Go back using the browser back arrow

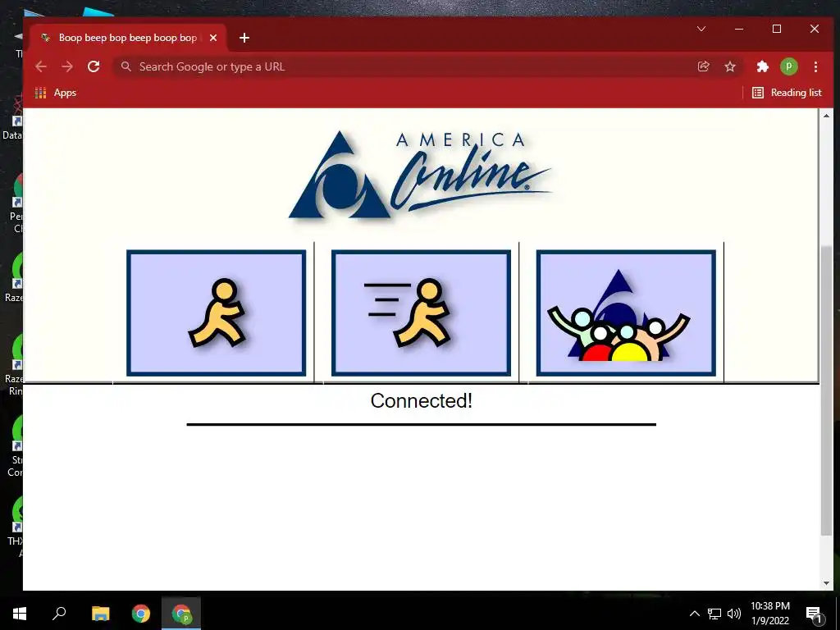(x=41, y=66)
